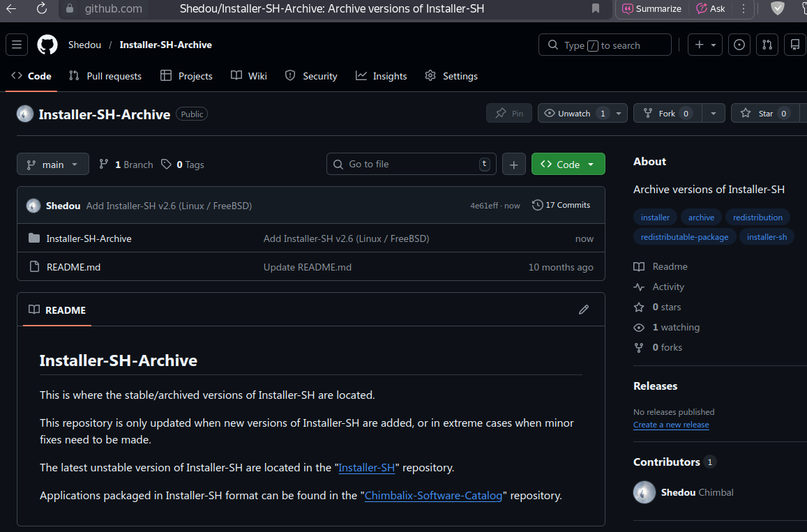The height and width of the screenshot is (532, 807).
Task: Open the README.md file
Action: (74, 267)
